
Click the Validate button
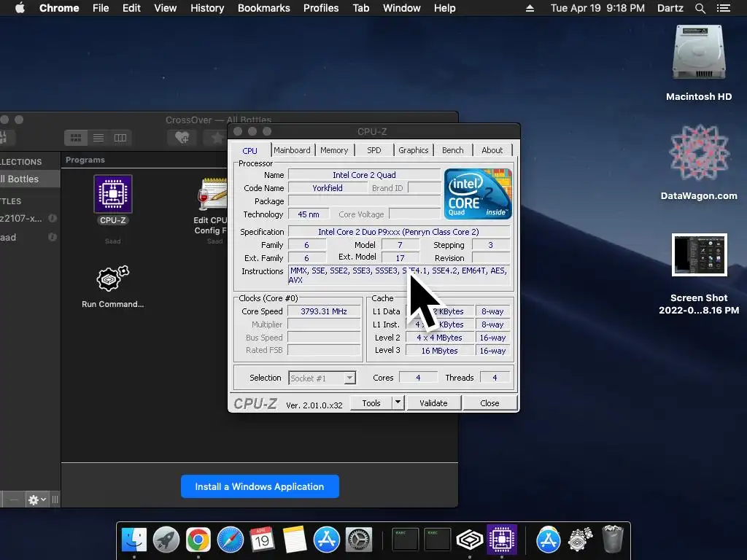433,402
